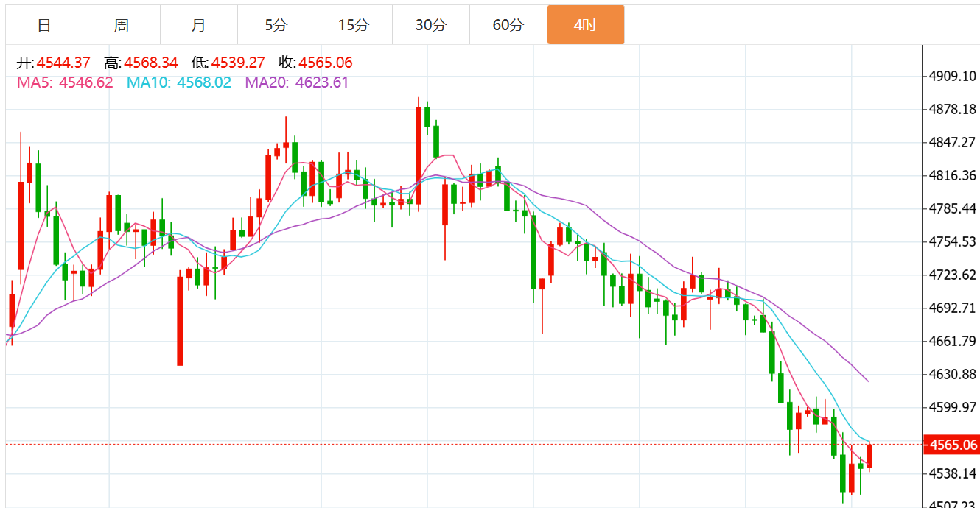980x508 pixels.
Task: Open the 月 (monthly) timeframe tab
Action: [199, 25]
